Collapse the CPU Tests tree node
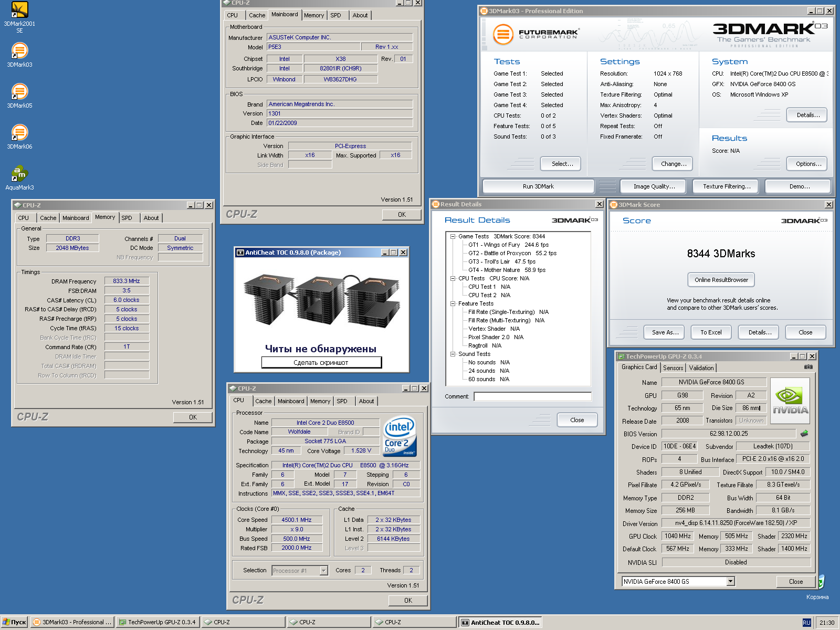The image size is (840, 630). [x=453, y=278]
